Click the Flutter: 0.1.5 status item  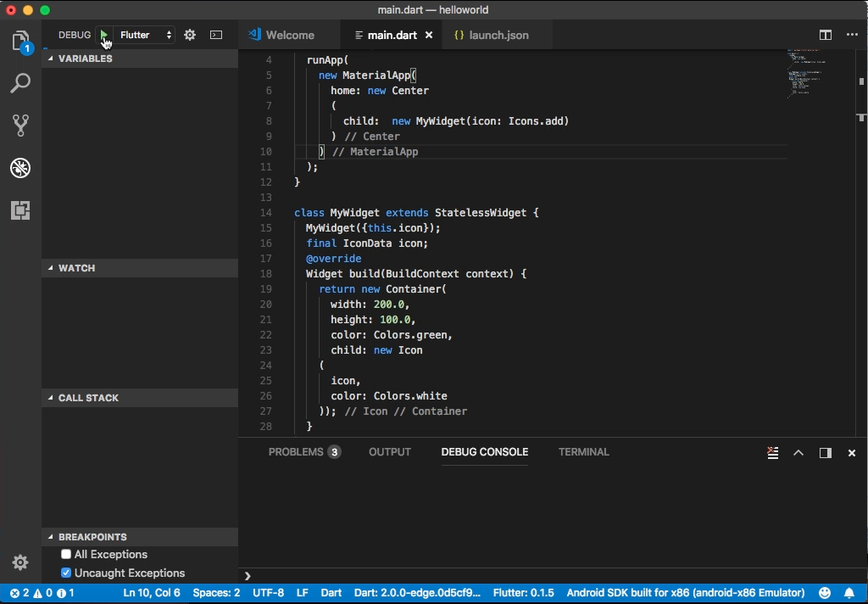pyautogui.click(x=524, y=593)
